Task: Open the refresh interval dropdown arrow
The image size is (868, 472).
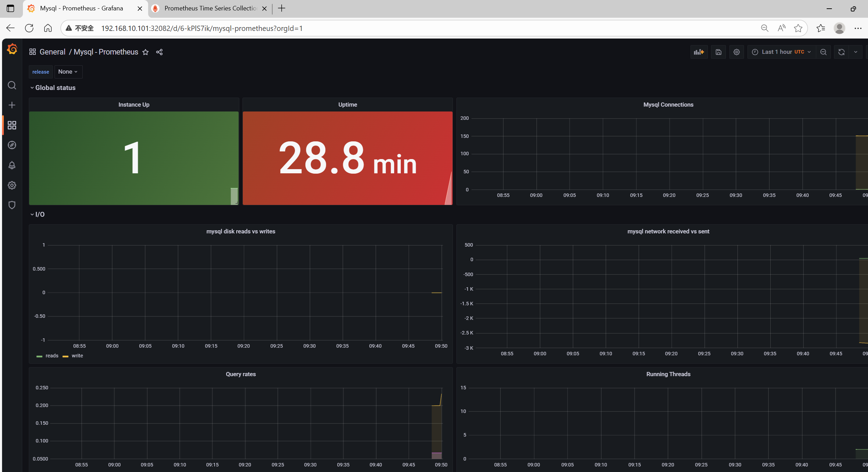Action: coord(855,52)
